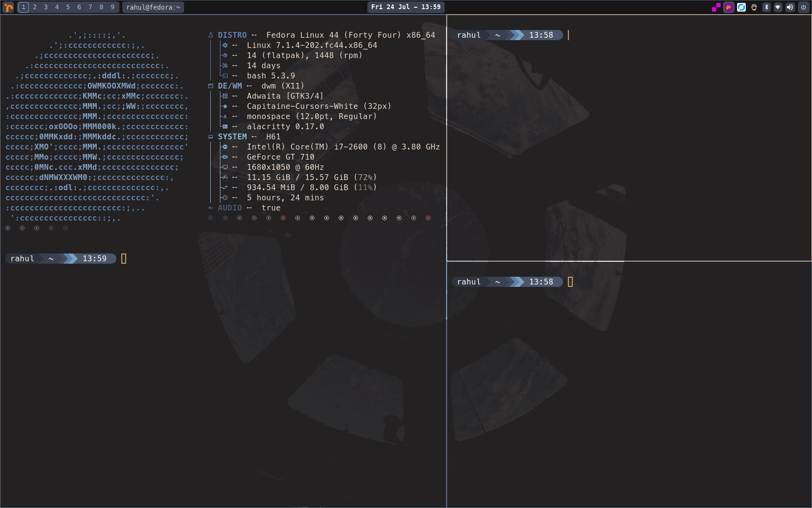
Task: Click the DE/WM section header
Action: point(230,86)
